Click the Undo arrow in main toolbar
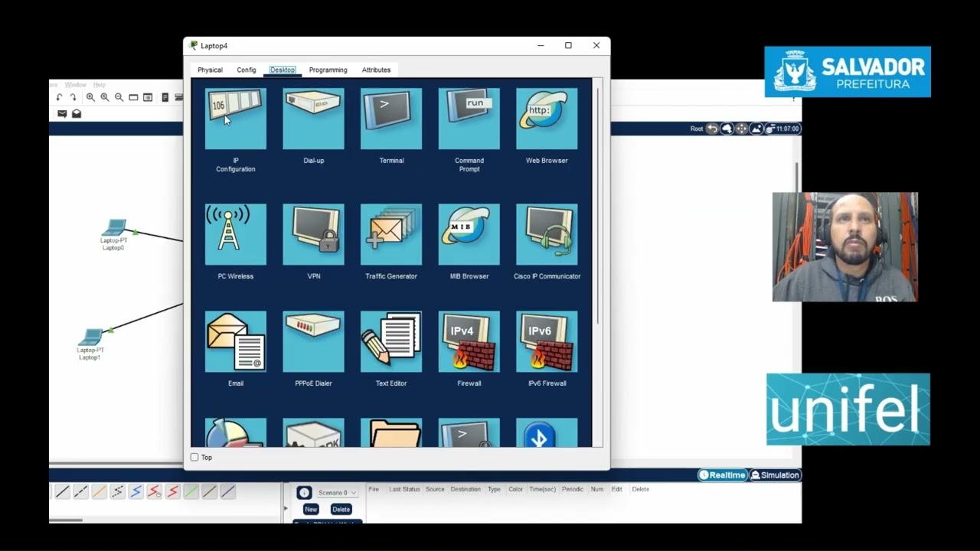Image resolution: width=980 pixels, height=551 pixels. [59, 97]
